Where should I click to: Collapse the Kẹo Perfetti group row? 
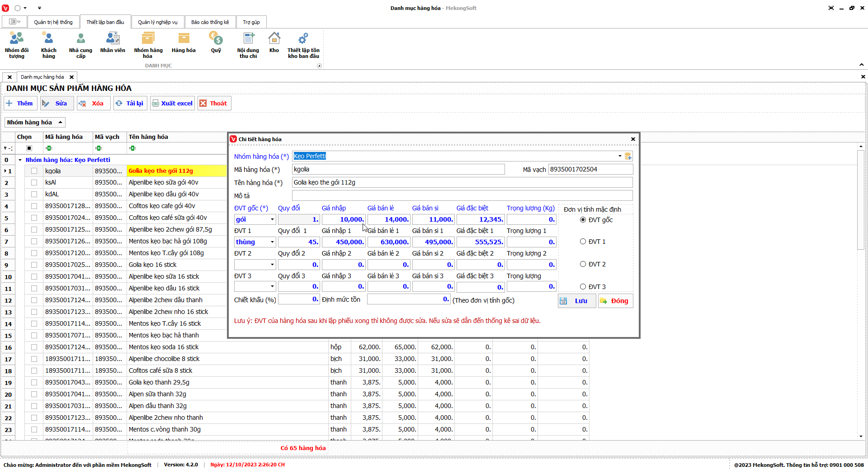coord(20,160)
